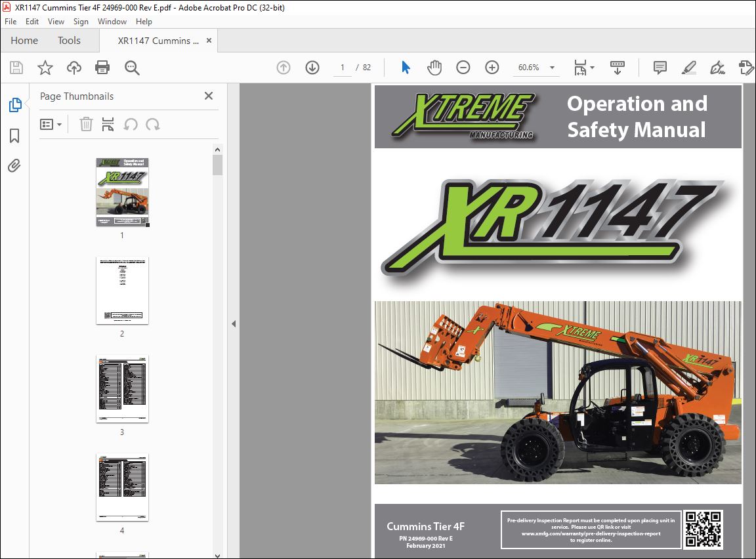The height and width of the screenshot is (559, 756).
Task: Select the Highlight text pen tool
Action: click(x=688, y=68)
